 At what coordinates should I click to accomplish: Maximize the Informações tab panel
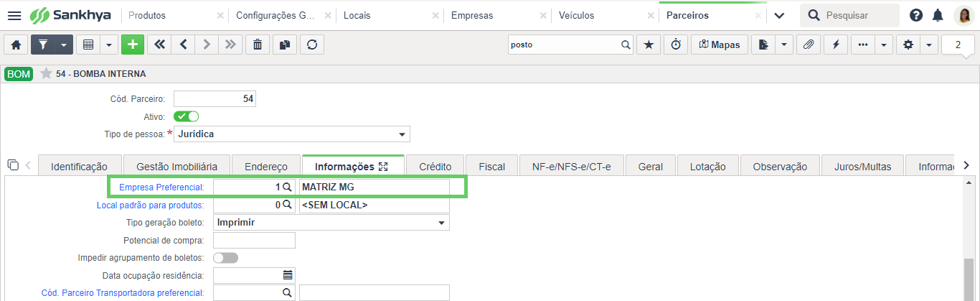pyautogui.click(x=383, y=167)
